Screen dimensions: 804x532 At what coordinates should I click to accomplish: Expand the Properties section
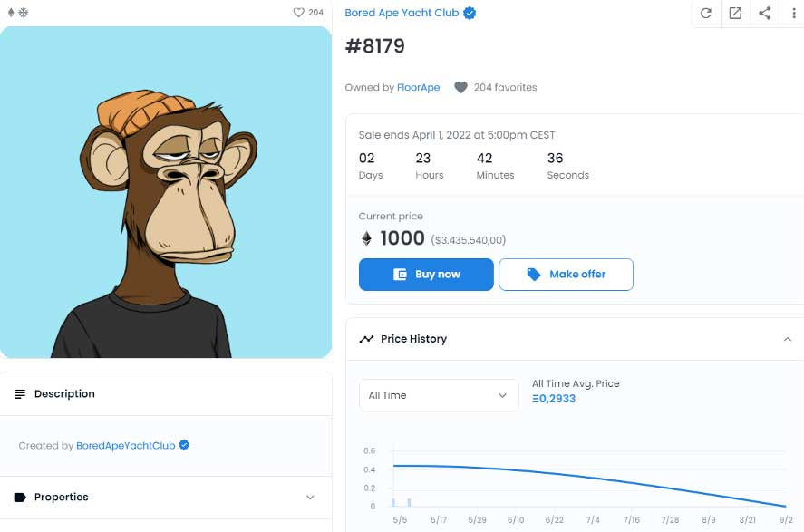pyautogui.click(x=310, y=498)
